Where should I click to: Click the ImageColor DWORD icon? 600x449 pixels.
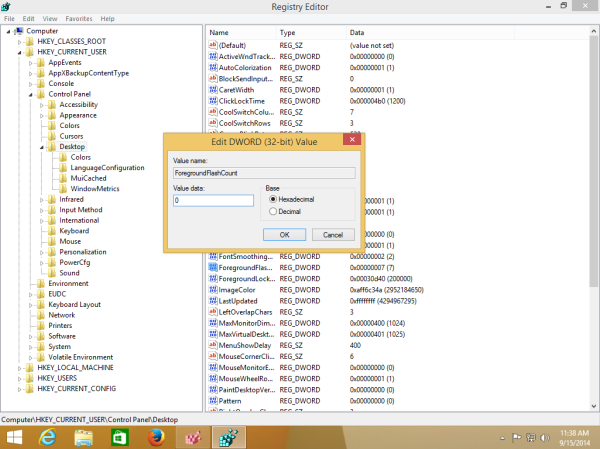[213, 290]
